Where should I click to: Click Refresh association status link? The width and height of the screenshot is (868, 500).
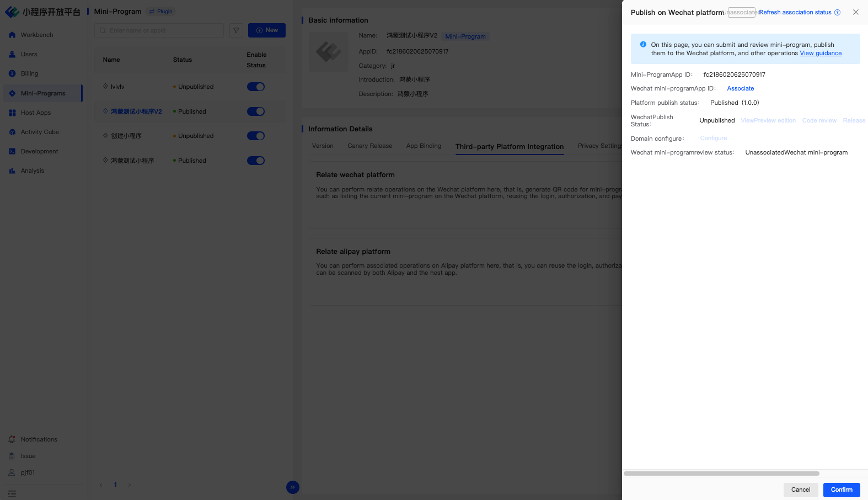pos(795,12)
